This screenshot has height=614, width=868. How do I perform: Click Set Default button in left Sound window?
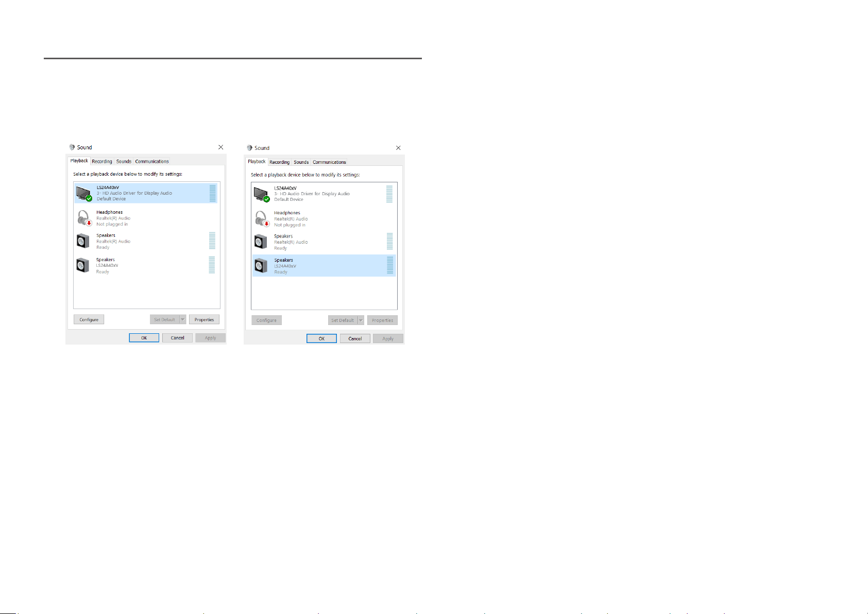pos(165,319)
